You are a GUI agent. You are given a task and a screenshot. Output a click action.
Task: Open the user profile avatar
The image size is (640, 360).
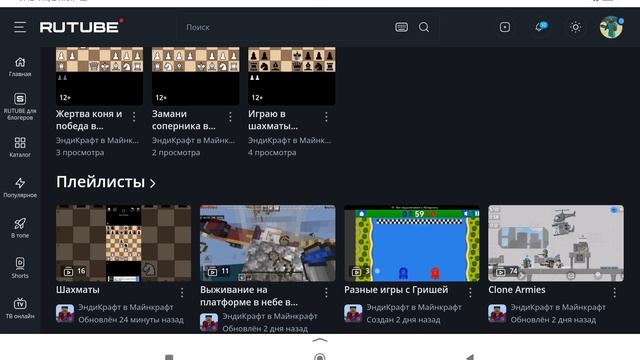pos(611,27)
